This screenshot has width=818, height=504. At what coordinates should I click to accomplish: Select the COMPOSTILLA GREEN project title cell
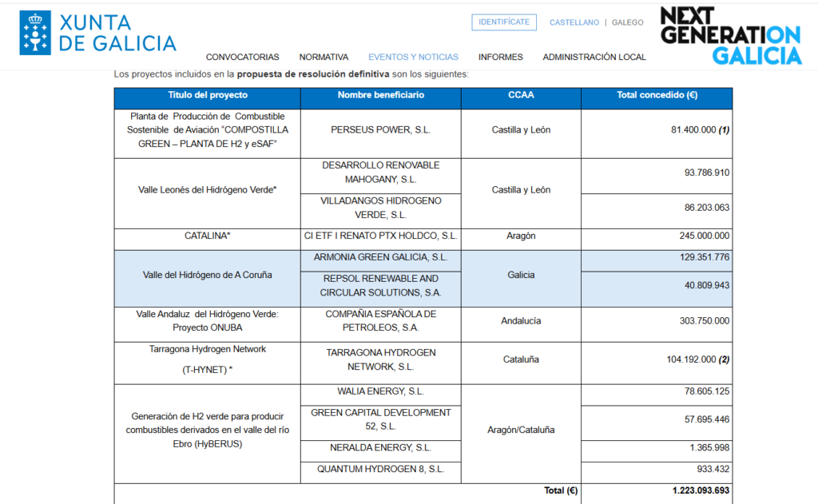point(208,133)
